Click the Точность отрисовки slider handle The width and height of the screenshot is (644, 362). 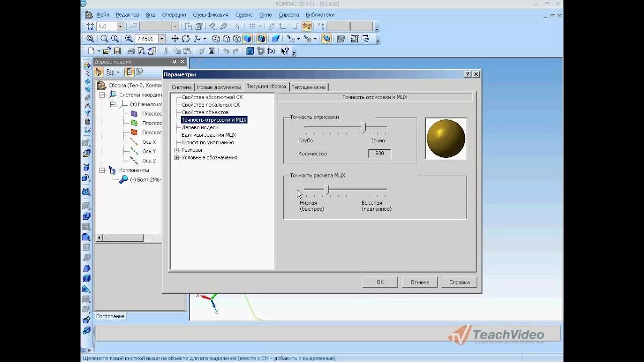pyautogui.click(x=363, y=128)
